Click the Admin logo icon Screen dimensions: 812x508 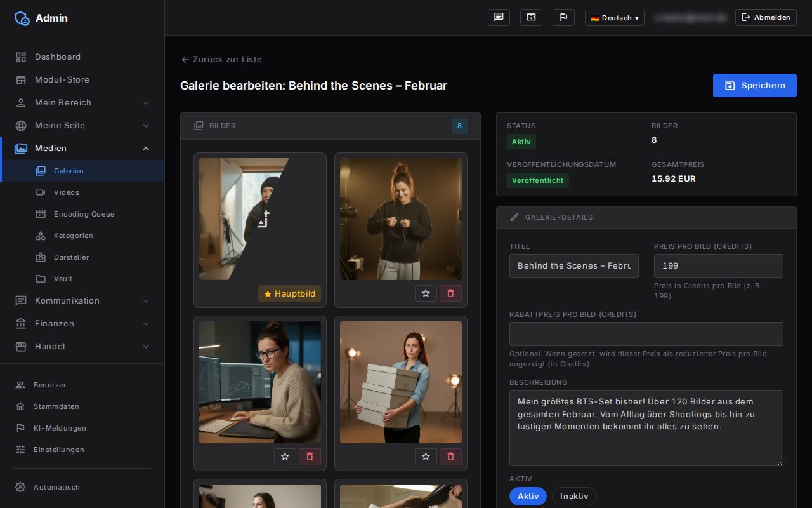click(x=22, y=18)
